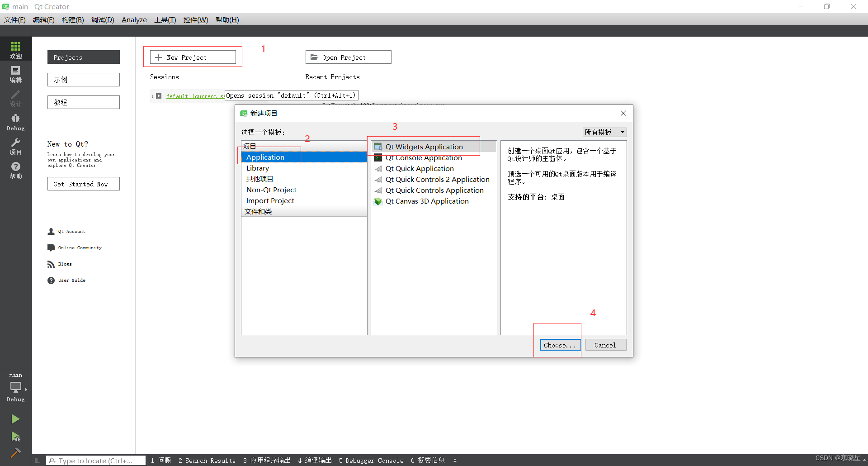The height and width of the screenshot is (466, 868).
Task: Open 文件(F) menu
Action: [15, 19]
